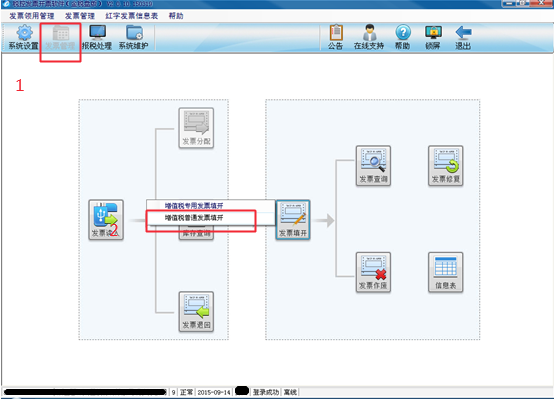The image size is (555, 399).
Task: Open 在线支持 person icon
Action: (x=369, y=37)
